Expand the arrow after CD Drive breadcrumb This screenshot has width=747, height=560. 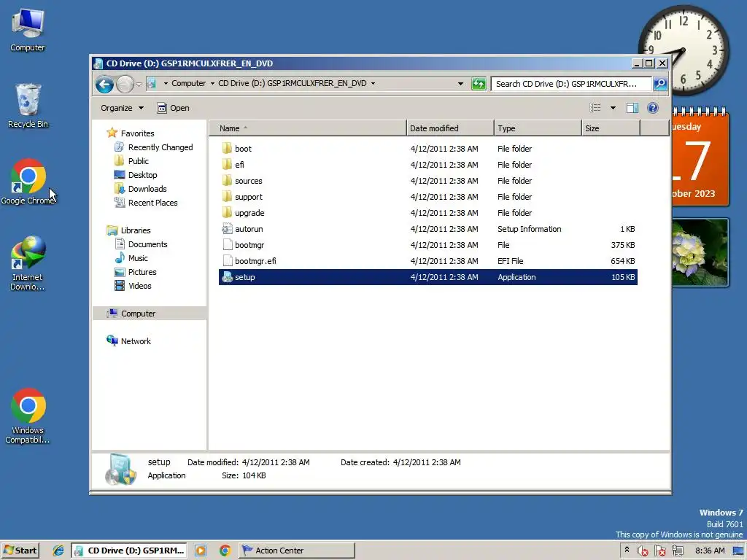[373, 83]
